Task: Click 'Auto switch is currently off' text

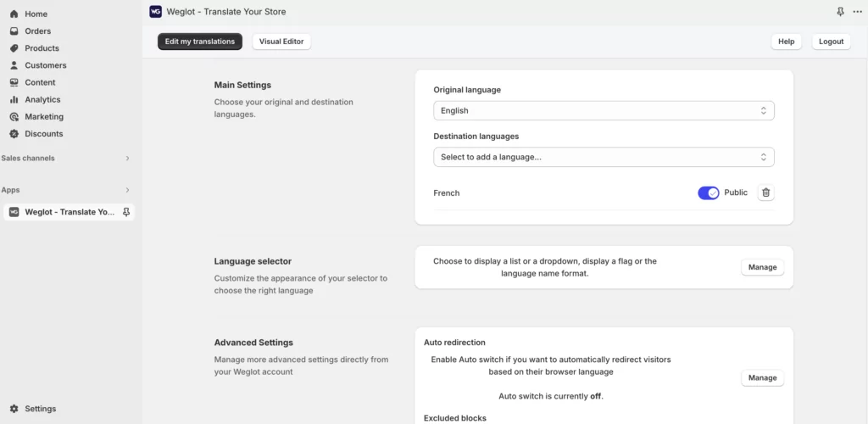Action: [x=551, y=396]
